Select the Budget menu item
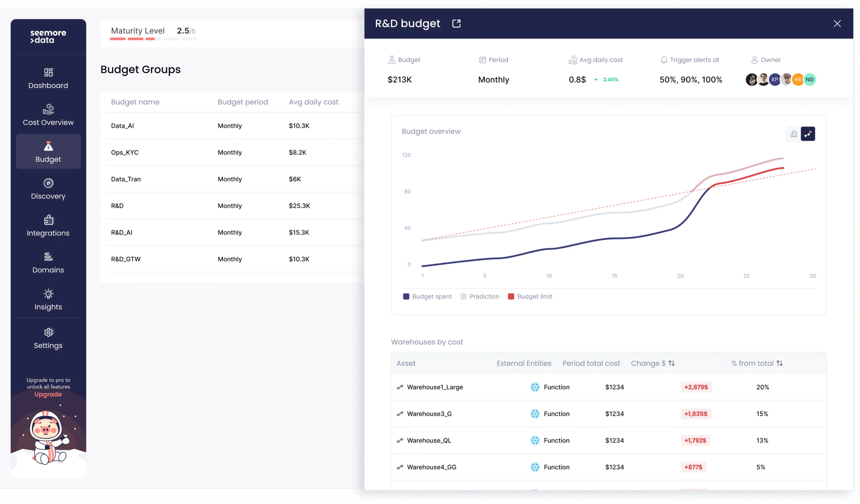The width and height of the screenshot is (860, 504). click(48, 152)
